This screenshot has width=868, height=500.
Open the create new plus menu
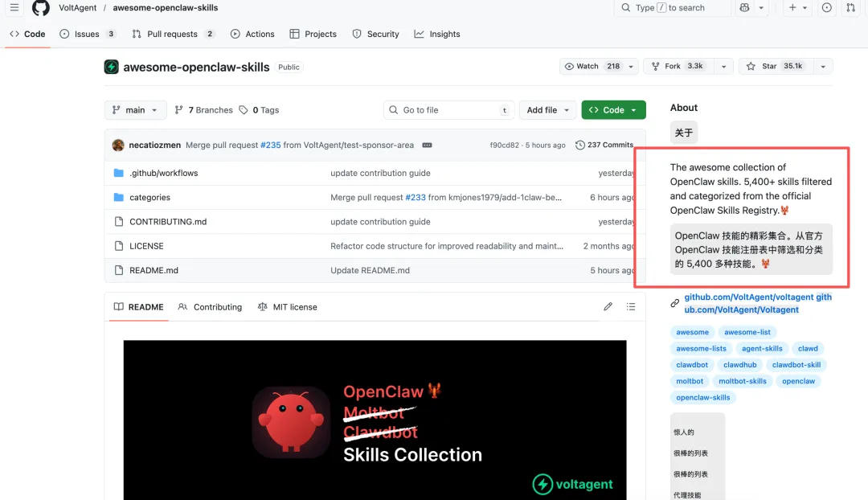click(798, 8)
